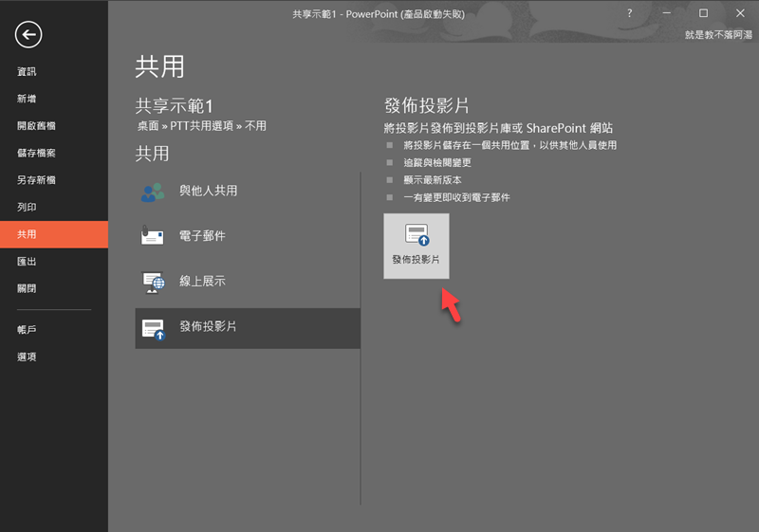Click the account name 就是教不落阿湯

[718, 35]
